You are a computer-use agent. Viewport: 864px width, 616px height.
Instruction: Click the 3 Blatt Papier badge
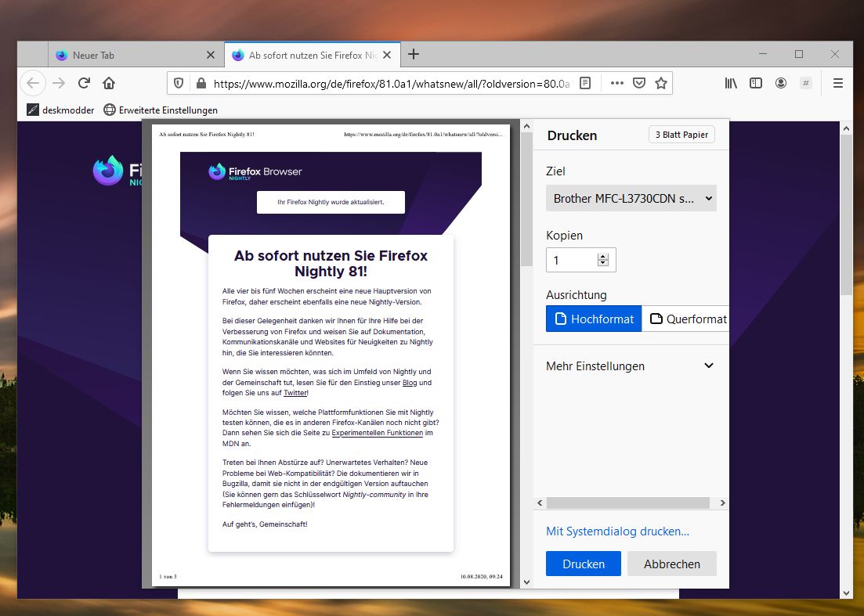(x=681, y=135)
